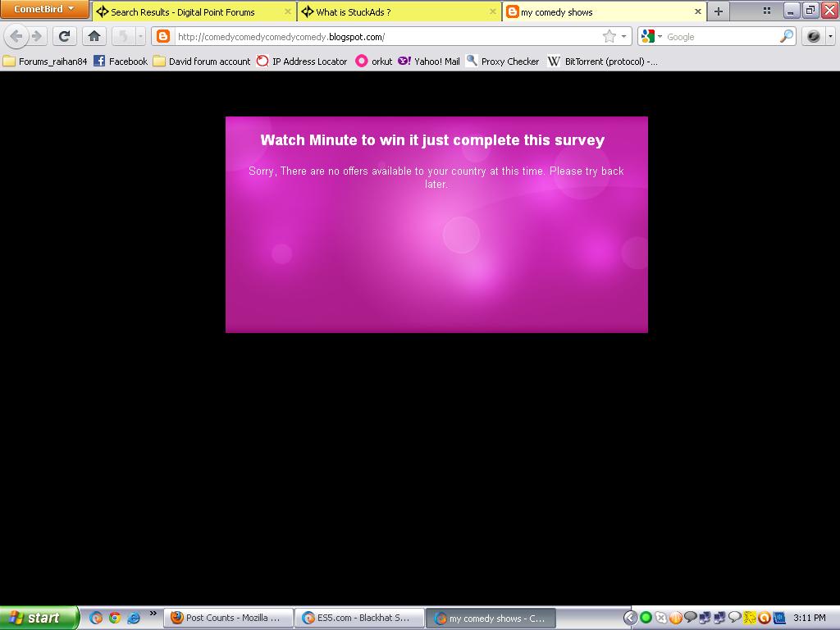The width and height of the screenshot is (840, 630).
Task: Reload the current page
Action: coord(64,36)
